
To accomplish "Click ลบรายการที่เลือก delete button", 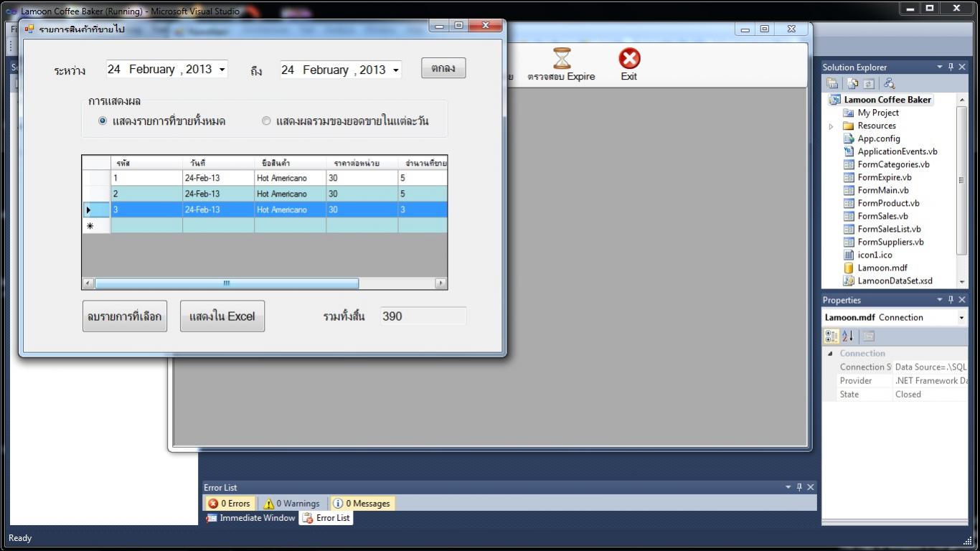I will [125, 316].
